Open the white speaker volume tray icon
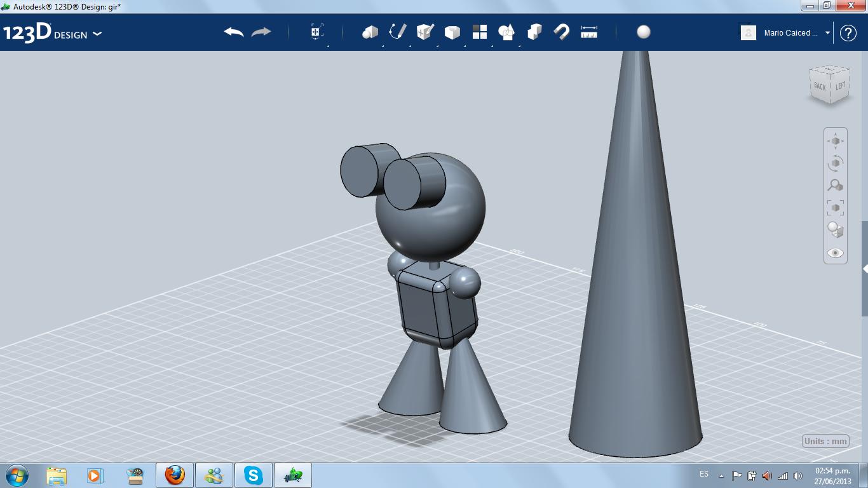This screenshot has height=488, width=868. pos(798,475)
